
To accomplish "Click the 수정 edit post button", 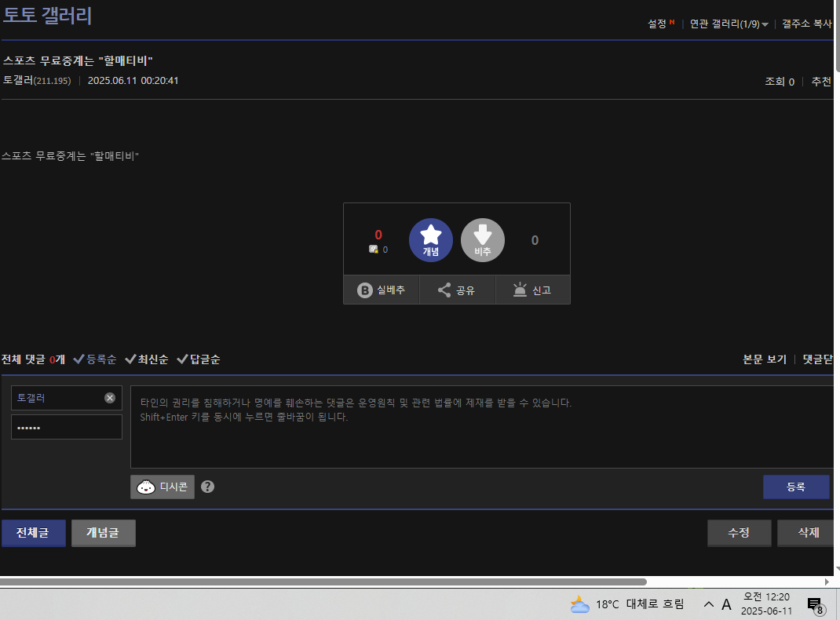I will pos(739,533).
